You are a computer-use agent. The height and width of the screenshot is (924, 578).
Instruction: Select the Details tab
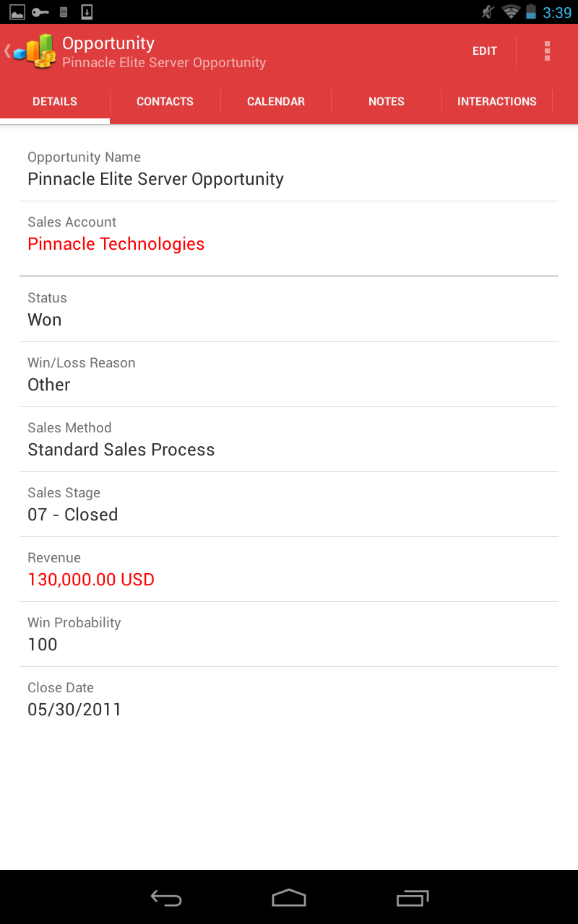[x=55, y=102]
